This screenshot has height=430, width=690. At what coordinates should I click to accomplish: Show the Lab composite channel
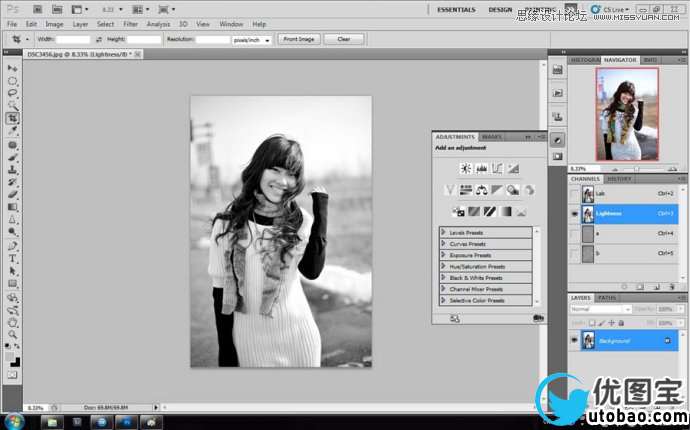coord(574,194)
